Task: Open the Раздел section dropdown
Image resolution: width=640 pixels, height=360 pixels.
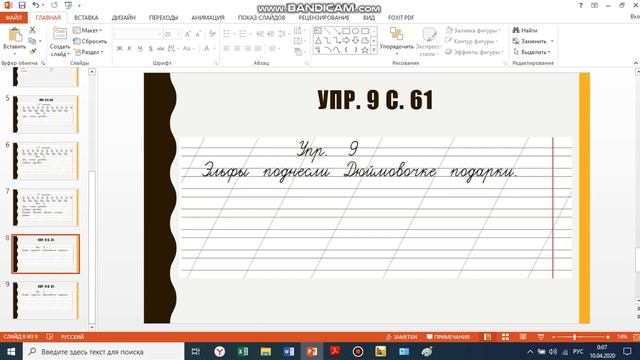Action: point(88,52)
